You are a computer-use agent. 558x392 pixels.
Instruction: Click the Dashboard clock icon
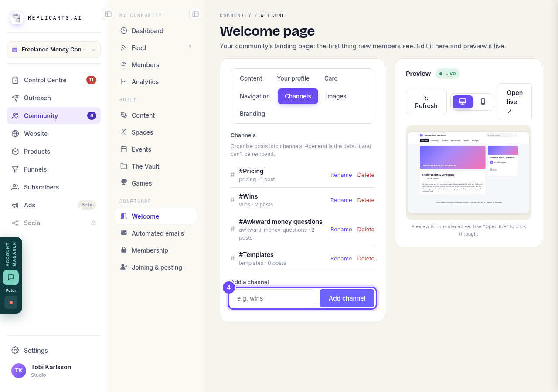tap(124, 31)
